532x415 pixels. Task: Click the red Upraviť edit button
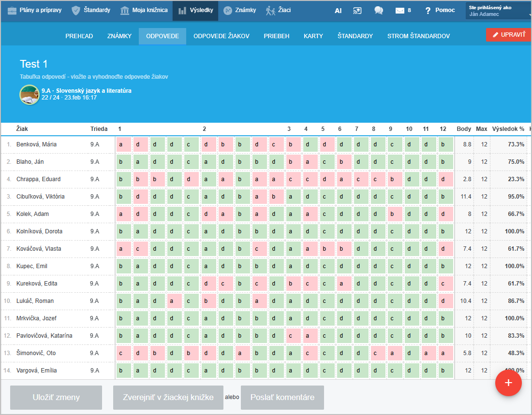tap(509, 35)
